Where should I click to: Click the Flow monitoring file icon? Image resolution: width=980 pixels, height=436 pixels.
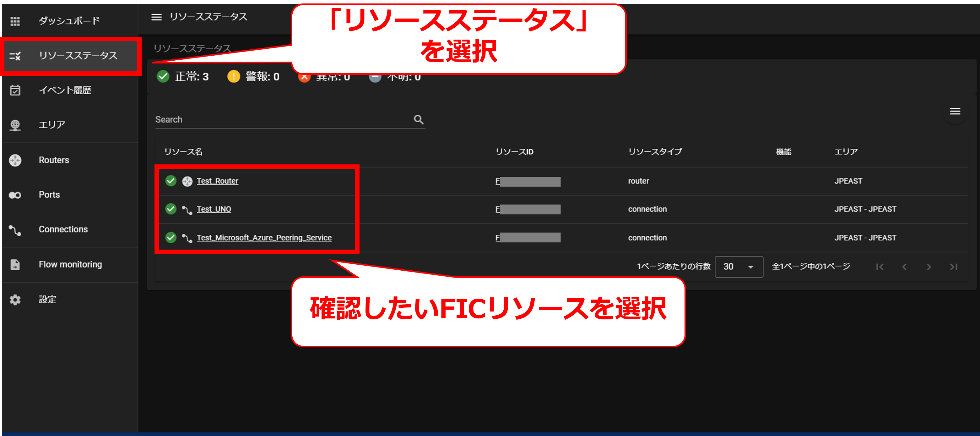tap(15, 265)
